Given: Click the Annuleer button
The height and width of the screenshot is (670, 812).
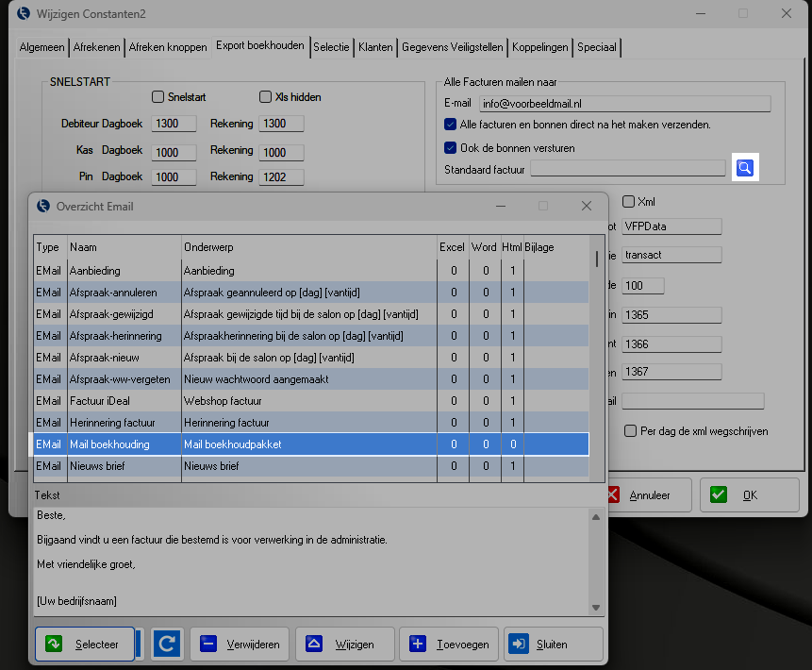Looking at the screenshot, I should [650, 494].
